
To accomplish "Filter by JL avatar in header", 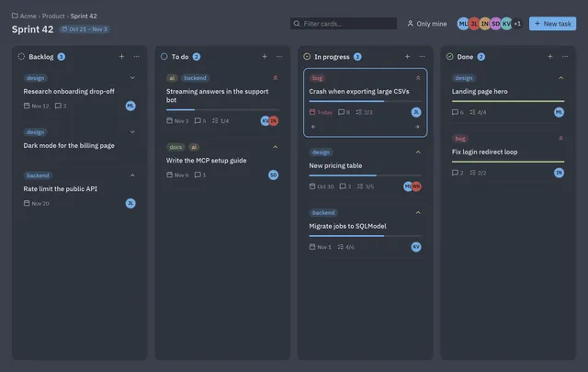I will click(474, 24).
